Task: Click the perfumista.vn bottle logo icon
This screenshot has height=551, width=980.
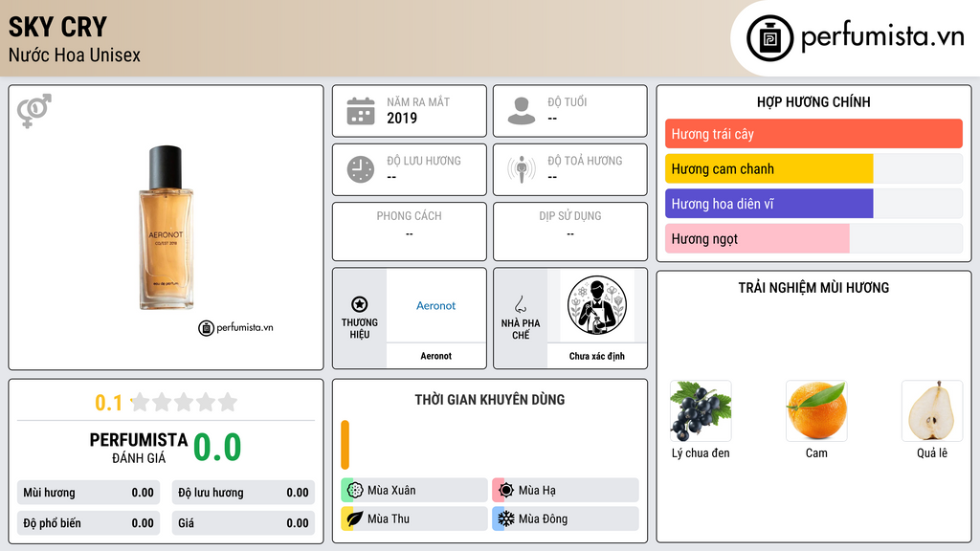Action: coord(769,38)
